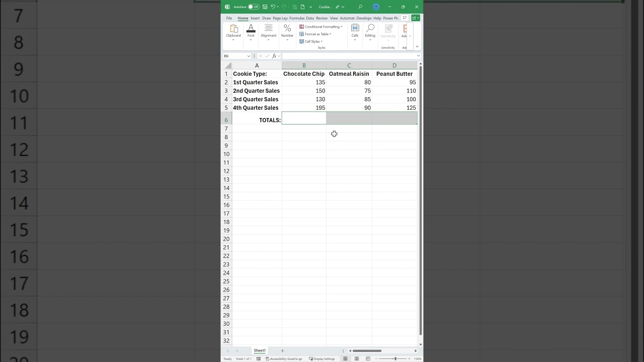Open Conditional Formatting dropdown
Screen dimensions: 644x362
[320, 27]
